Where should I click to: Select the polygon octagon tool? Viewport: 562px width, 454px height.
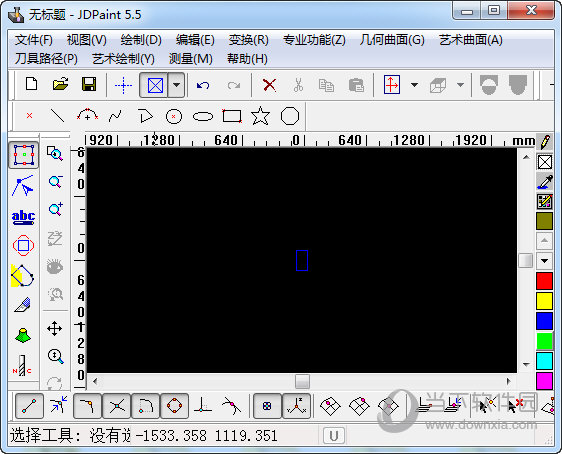290,116
